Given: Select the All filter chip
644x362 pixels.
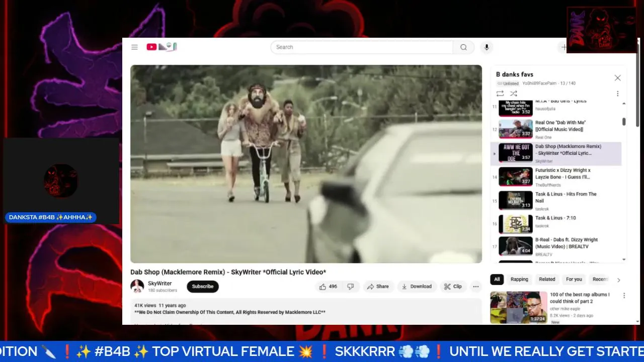Looking at the screenshot, I should pyautogui.click(x=497, y=280).
